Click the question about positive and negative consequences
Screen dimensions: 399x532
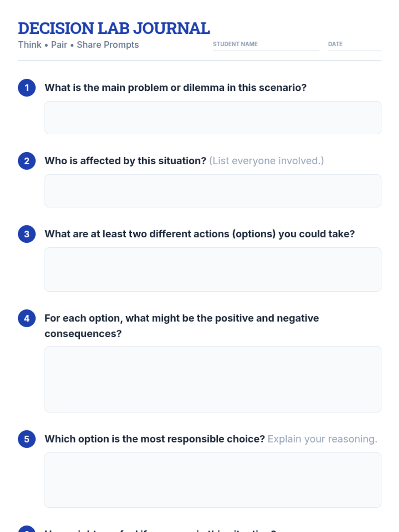[182, 326]
